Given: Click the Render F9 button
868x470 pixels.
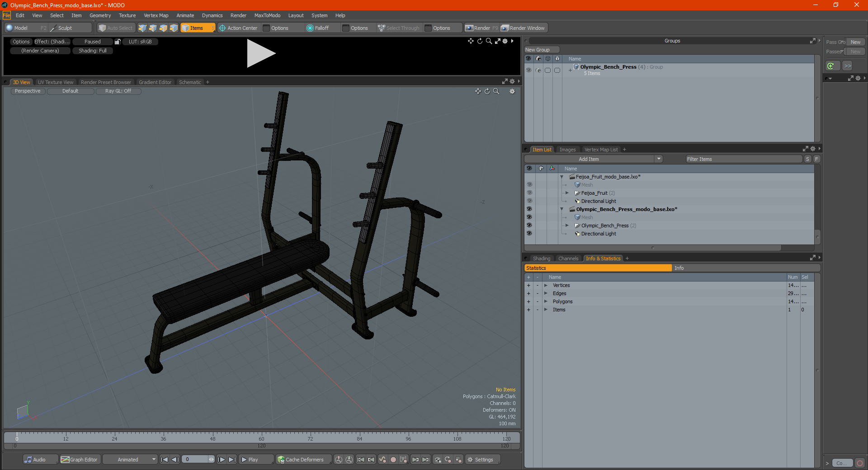Looking at the screenshot, I should 481,28.
